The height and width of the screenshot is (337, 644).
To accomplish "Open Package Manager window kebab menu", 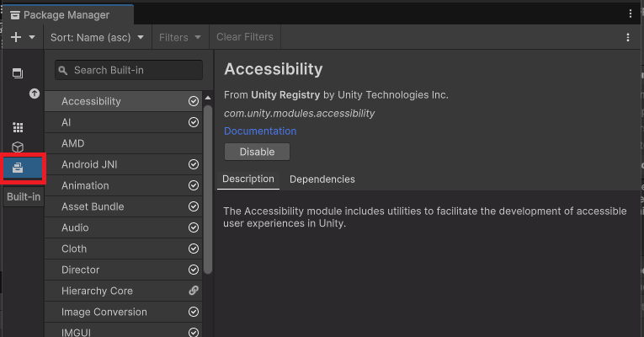I will pos(630,14).
